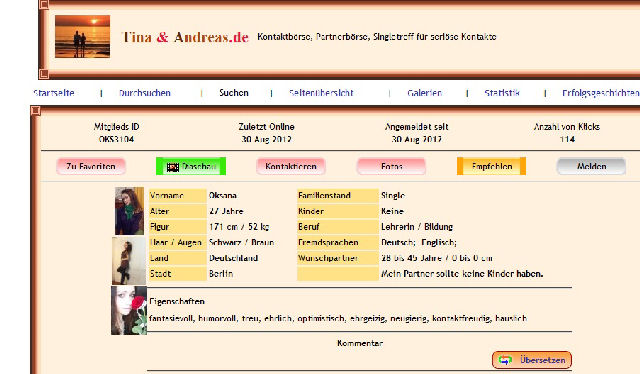
Task: Open third profile photo with red rose
Action: pyautogui.click(x=129, y=310)
